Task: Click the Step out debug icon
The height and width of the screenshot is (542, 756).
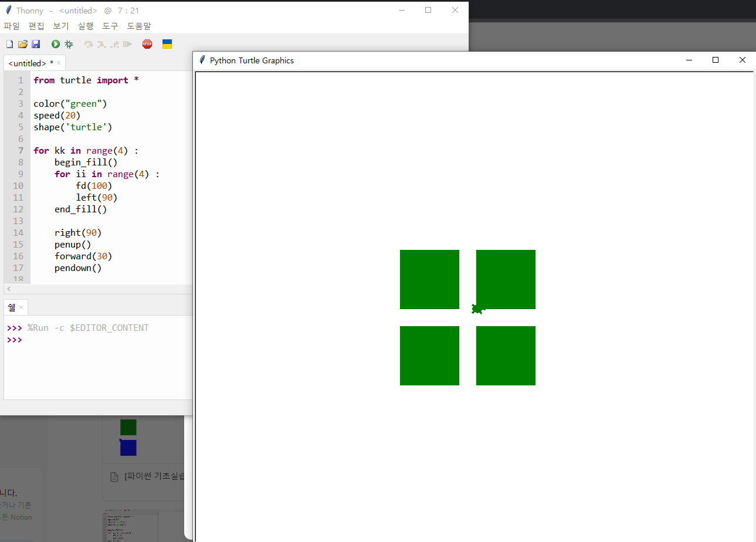Action: [114, 44]
